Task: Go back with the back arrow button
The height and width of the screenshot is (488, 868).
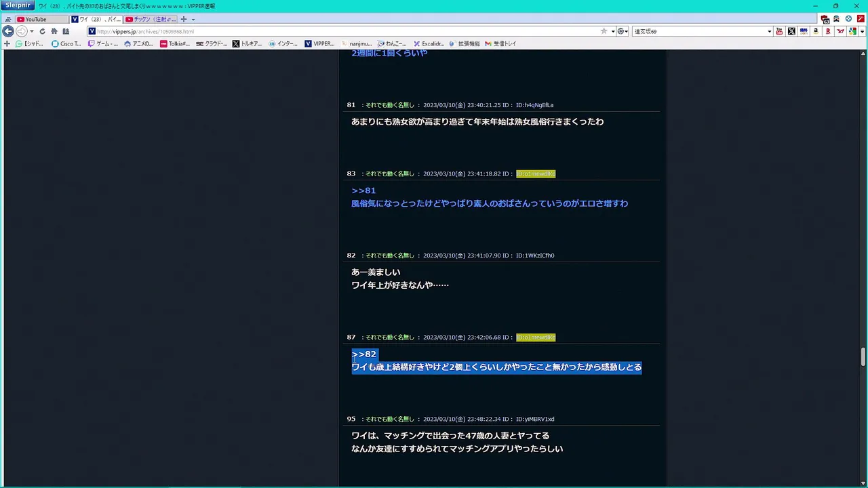Action: pyautogui.click(x=8, y=31)
